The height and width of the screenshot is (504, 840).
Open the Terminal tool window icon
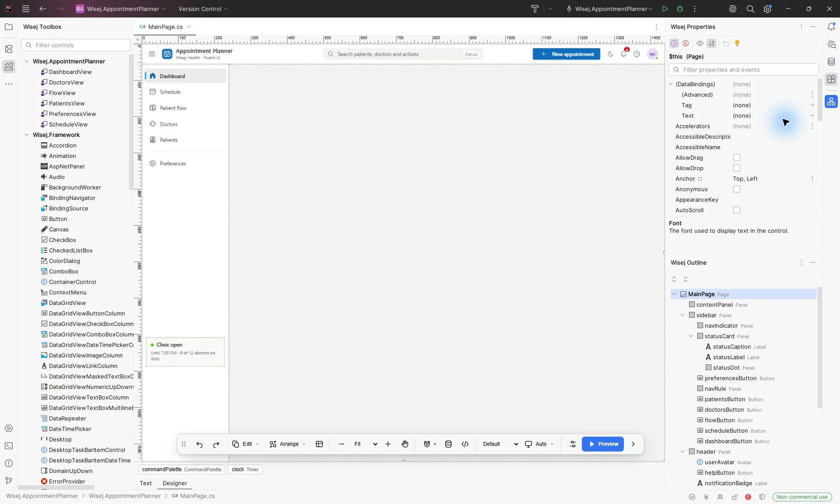click(9, 446)
